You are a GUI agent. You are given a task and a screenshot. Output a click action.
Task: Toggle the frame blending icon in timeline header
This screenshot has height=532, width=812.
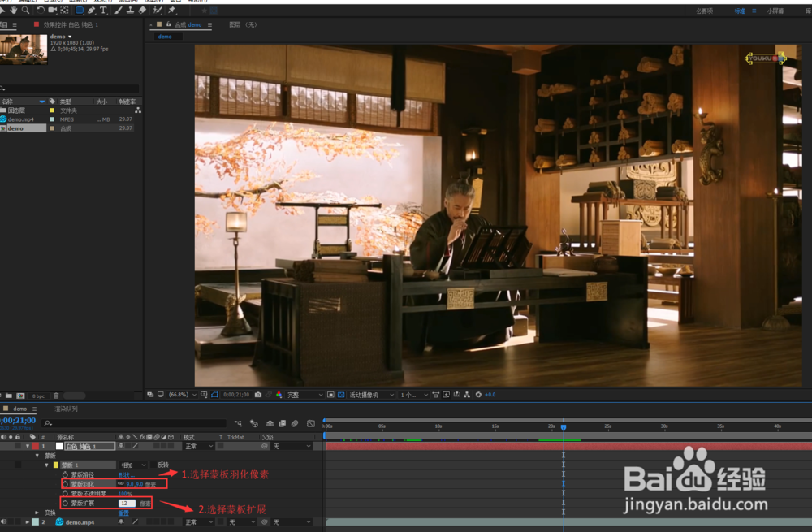(283, 423)
